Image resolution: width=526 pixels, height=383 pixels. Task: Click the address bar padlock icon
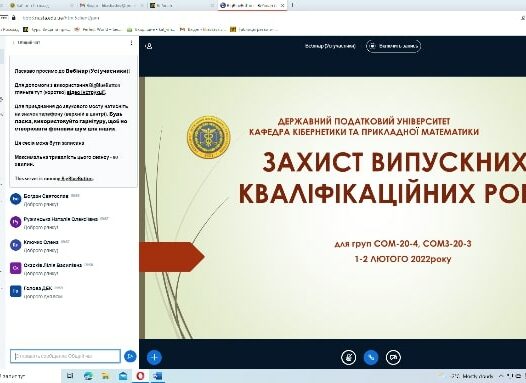tap(13, 18)
